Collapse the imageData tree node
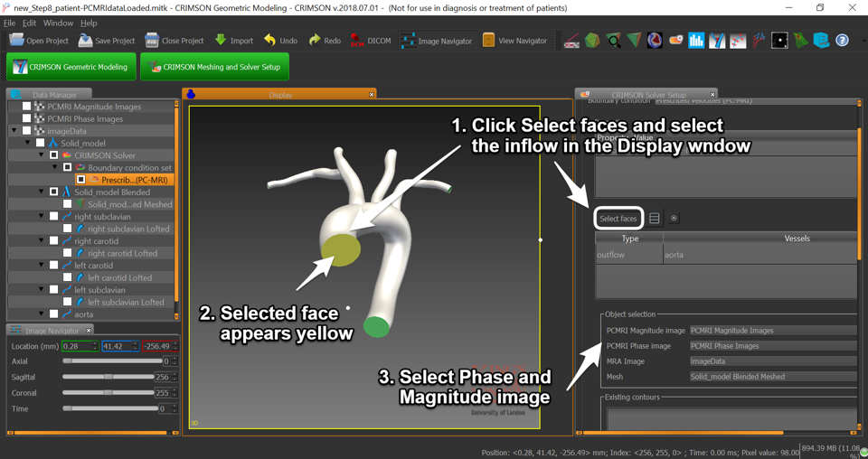Viewport: 868px width, 459px height. [14, 131]
